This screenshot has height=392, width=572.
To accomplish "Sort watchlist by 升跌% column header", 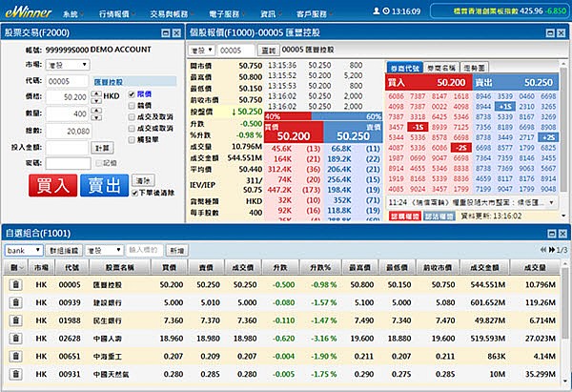I will [x=320, y=268].
